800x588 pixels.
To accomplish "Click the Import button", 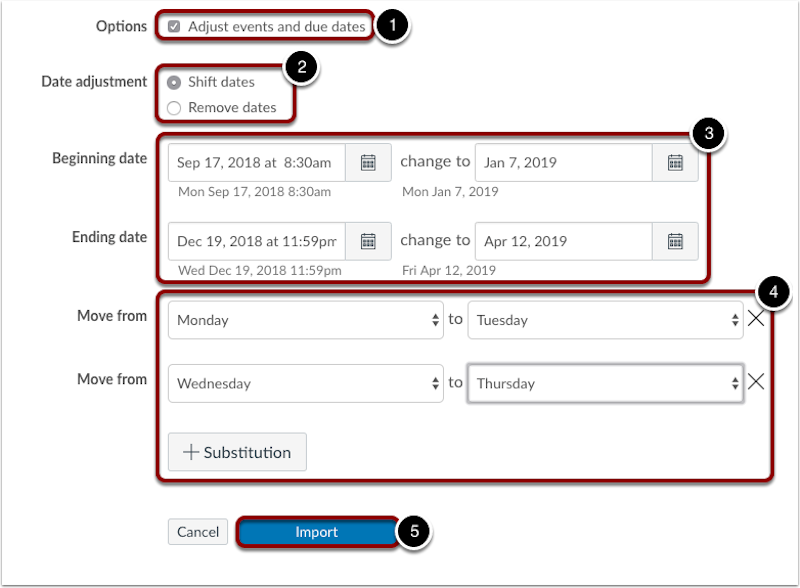I will [316, 532].
